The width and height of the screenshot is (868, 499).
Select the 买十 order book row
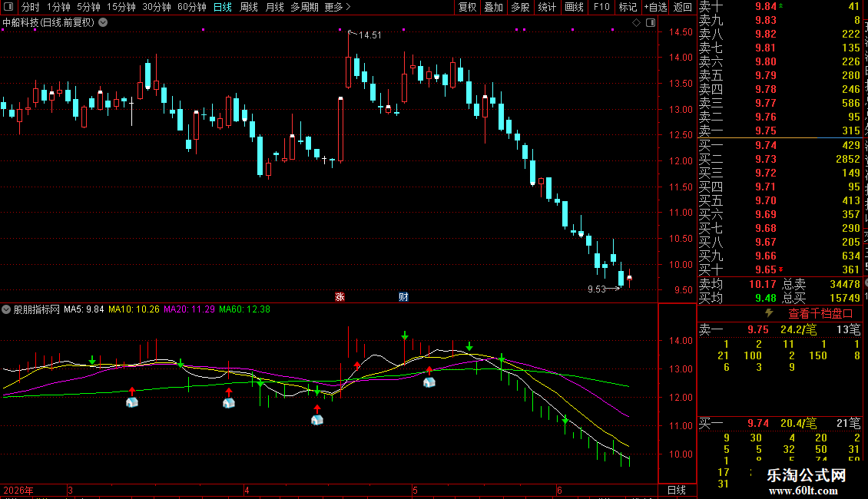pyautogui.click(x=780, y=269)
